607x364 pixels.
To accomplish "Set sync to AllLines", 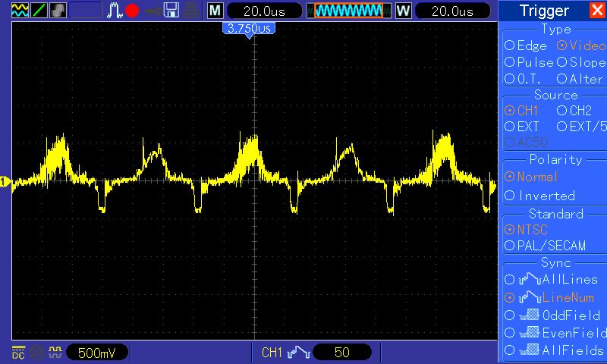I will [x=552, y=279].
